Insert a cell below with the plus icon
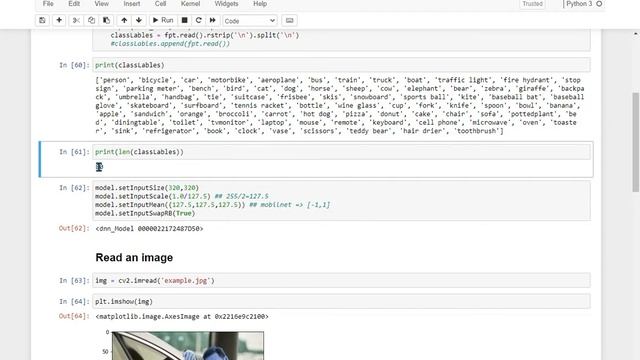 point(59,20)
